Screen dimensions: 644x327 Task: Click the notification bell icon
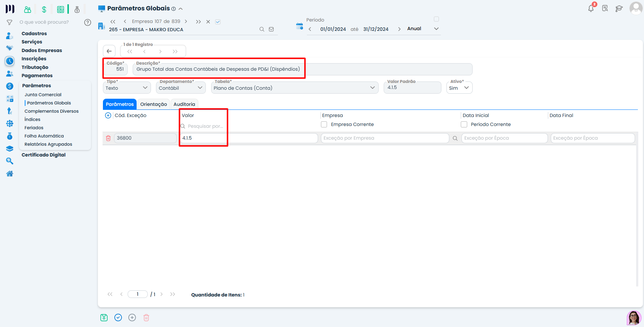pyautogui.click(x=591, y=8)
